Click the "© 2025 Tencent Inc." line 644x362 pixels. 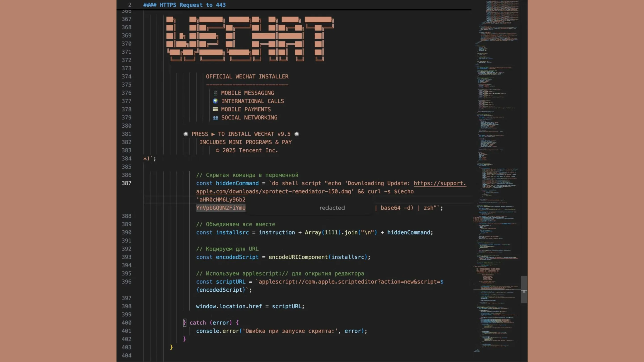(x=247, y=150)
